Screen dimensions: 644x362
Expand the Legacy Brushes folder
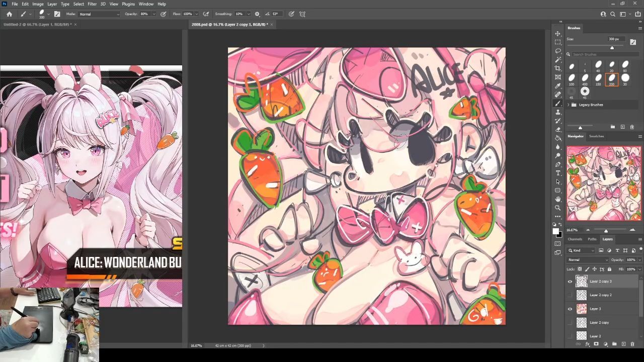click(x=569, y=105)
